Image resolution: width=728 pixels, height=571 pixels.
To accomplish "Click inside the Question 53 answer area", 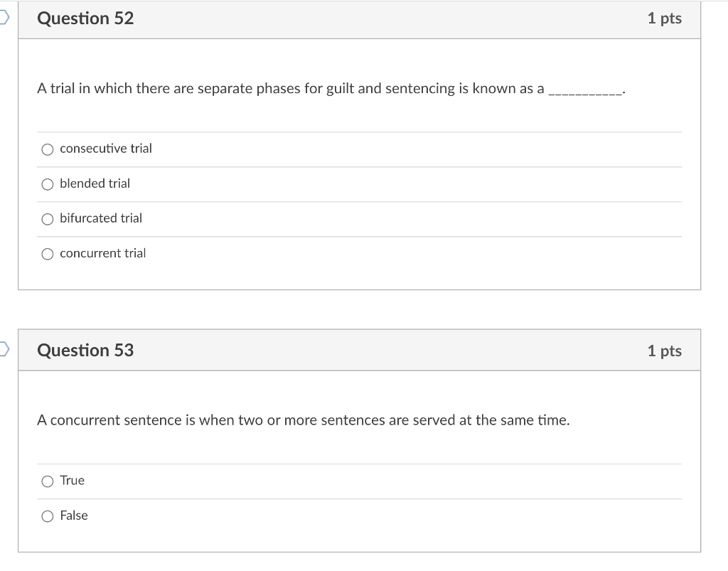I will 355,498.
